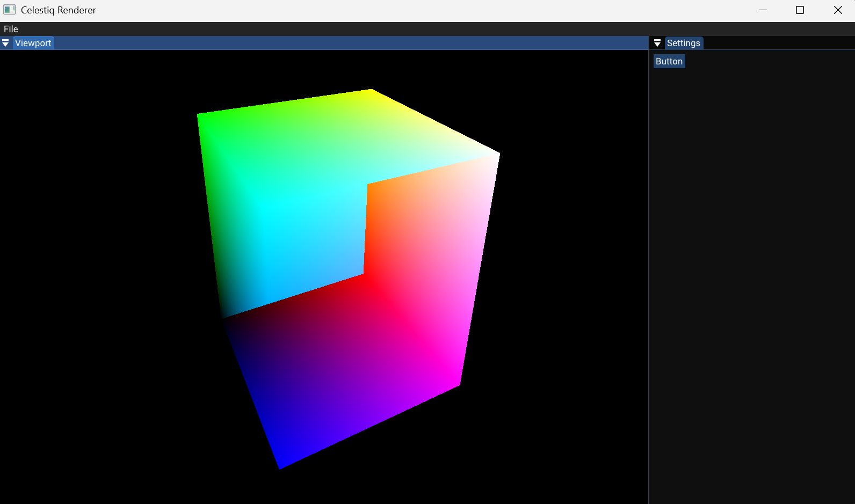
Task: Select the Viewport tab
Action: click(x=33, y=43)
